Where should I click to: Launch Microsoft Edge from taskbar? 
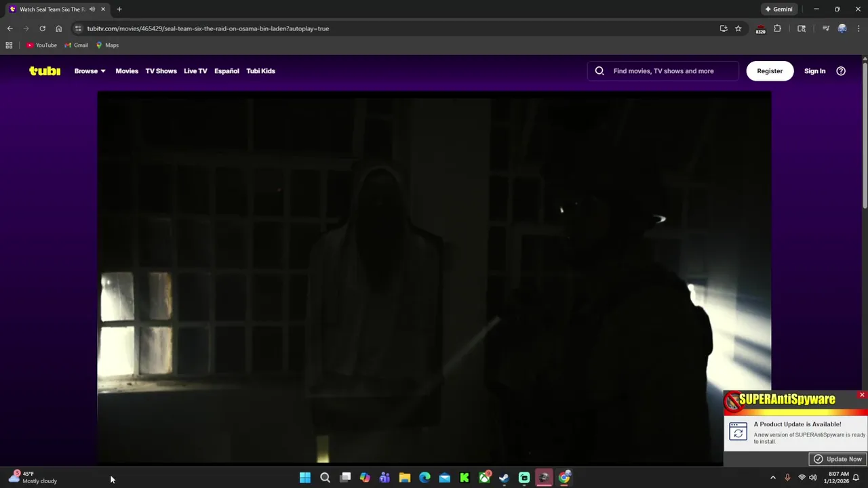[425, 478]
